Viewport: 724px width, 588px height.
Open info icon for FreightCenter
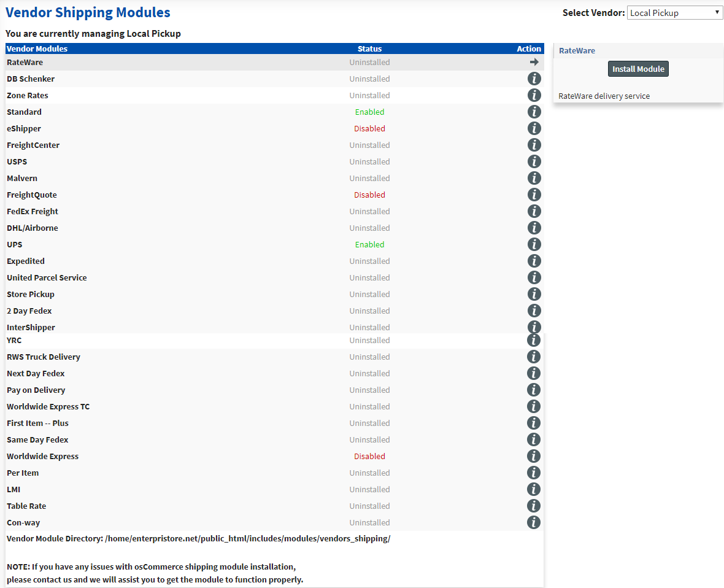(x=534, y=145)
